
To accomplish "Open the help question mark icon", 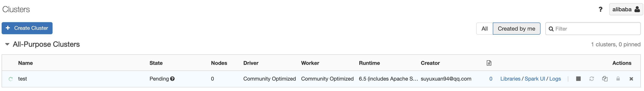I will pos(601,10).
